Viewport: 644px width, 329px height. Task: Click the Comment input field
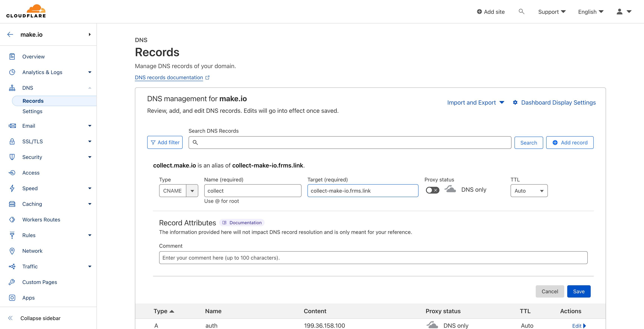click(373, 258)
